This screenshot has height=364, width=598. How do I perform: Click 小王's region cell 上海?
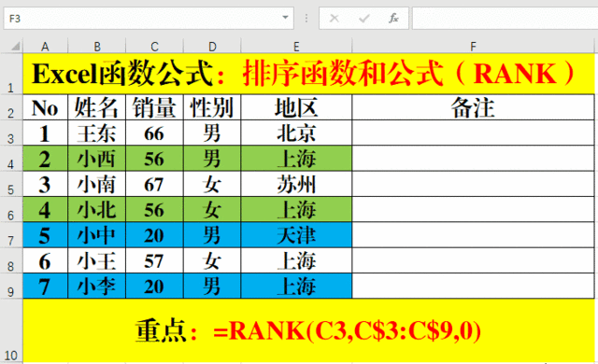[296, 260]
